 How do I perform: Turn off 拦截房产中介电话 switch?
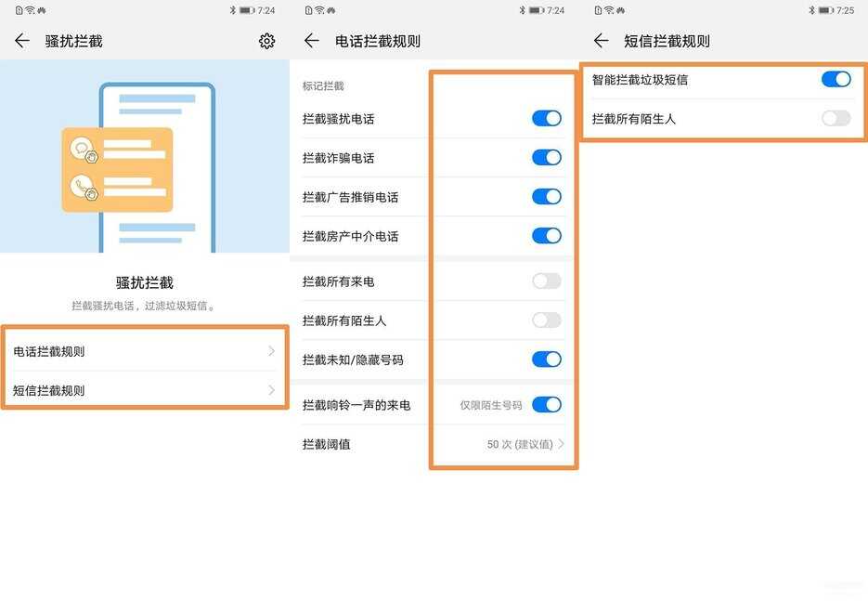(547, 235)
